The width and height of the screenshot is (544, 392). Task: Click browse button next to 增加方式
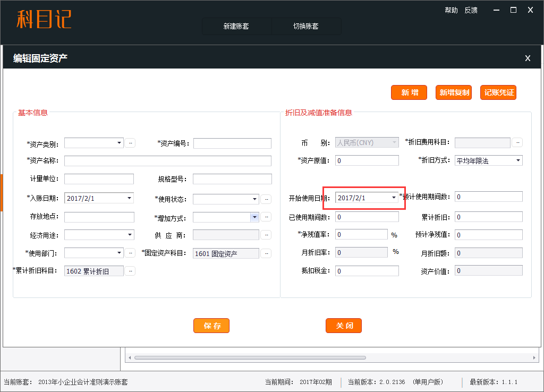pyautogui.click(x=266, y=217)
